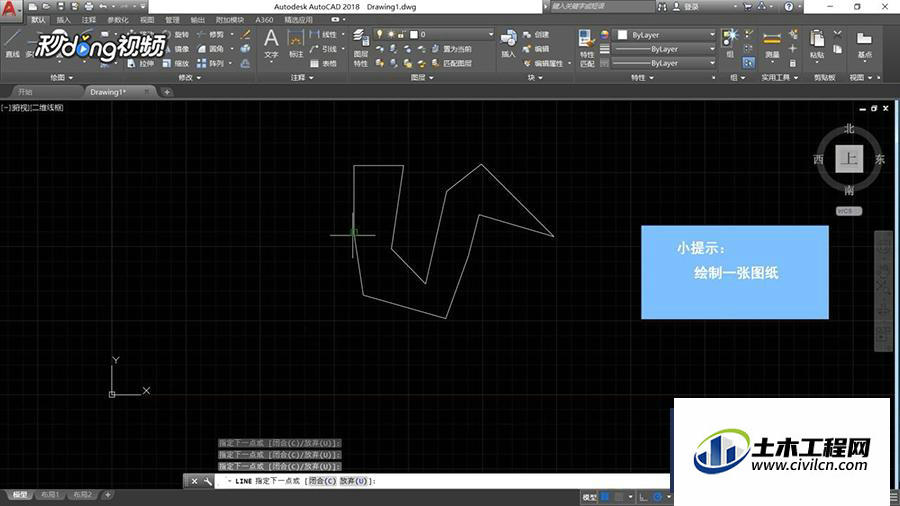Toggle layer freeze sun icon in layer dropdown
The image size is (900, 506).
coord(391,34)
